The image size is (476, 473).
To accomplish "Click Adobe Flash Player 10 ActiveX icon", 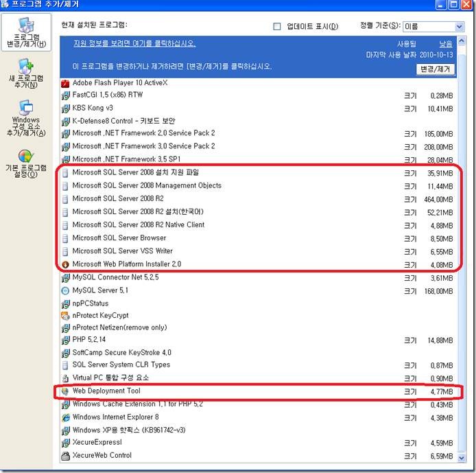I will pyautogui.click(x=65, y=83).
